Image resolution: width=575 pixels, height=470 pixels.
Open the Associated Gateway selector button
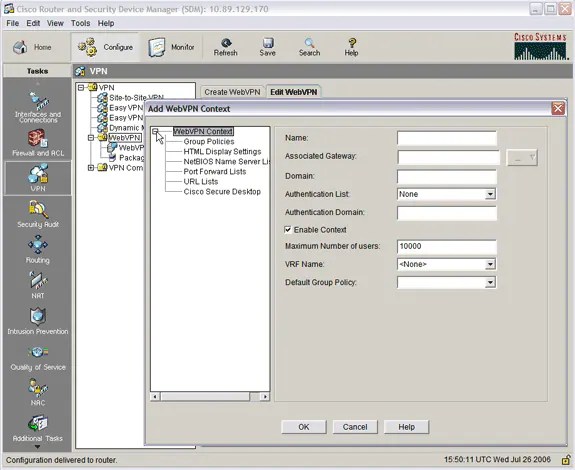522,158
